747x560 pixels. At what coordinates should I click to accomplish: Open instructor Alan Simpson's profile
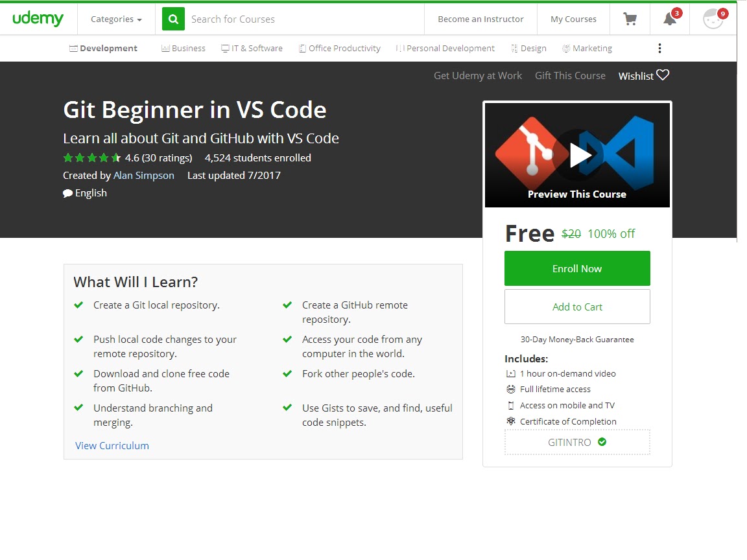[144, 176]
